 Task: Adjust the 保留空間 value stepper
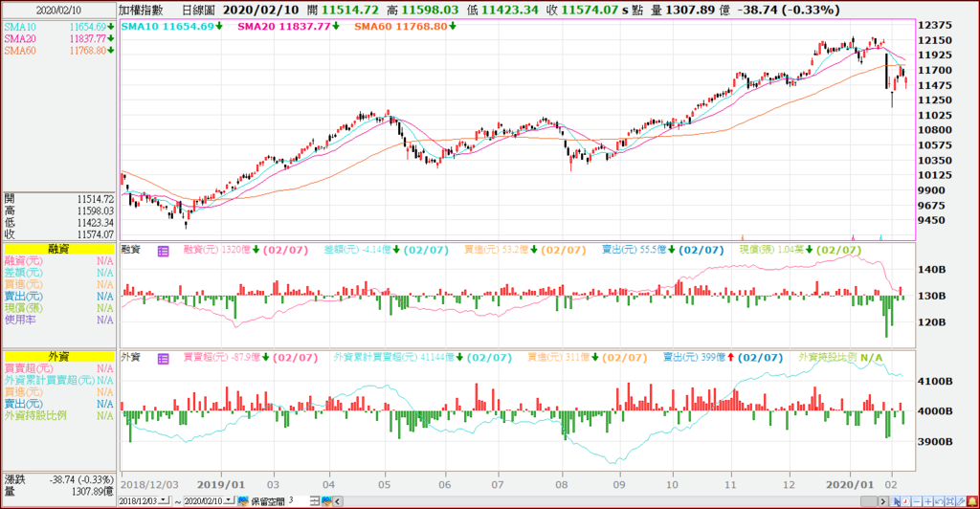pos(314,501)
